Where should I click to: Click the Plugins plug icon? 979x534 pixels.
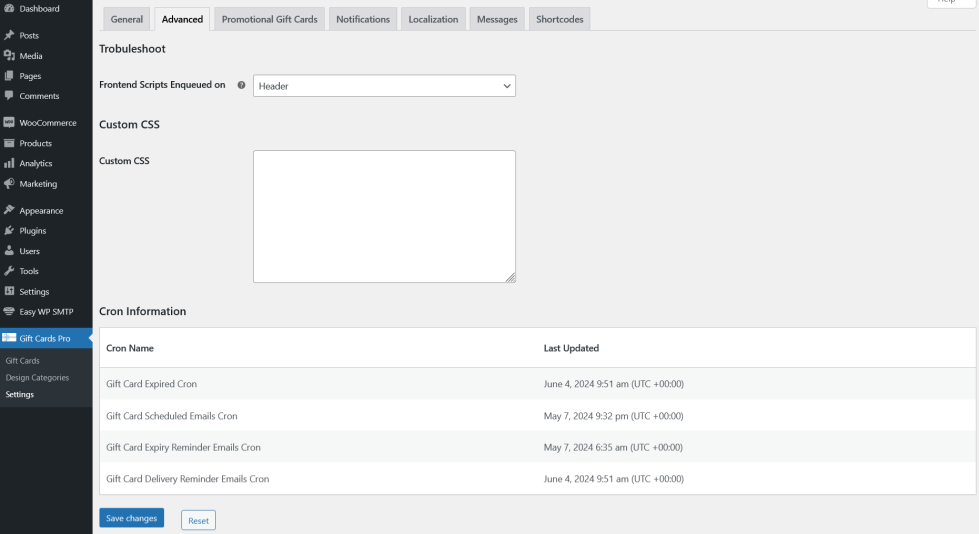(9, 231)
